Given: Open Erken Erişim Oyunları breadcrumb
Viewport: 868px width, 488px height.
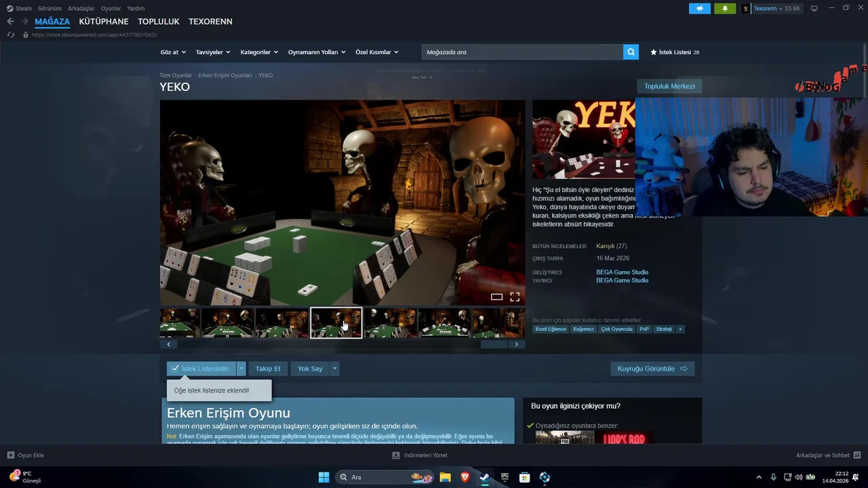Looking at the screenshot, I should [x=225, y=75].
